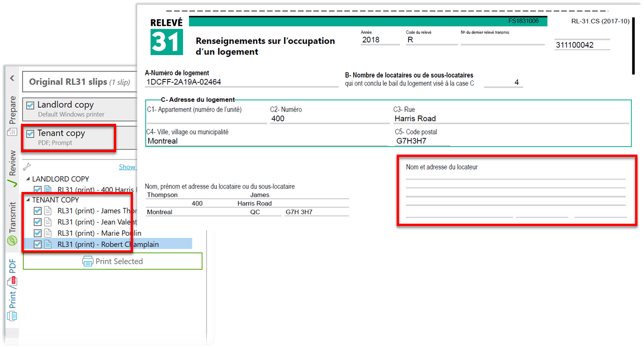Click the tenant first name James
The height and width of the screenshot is (347, 644).
click(259, 195)
